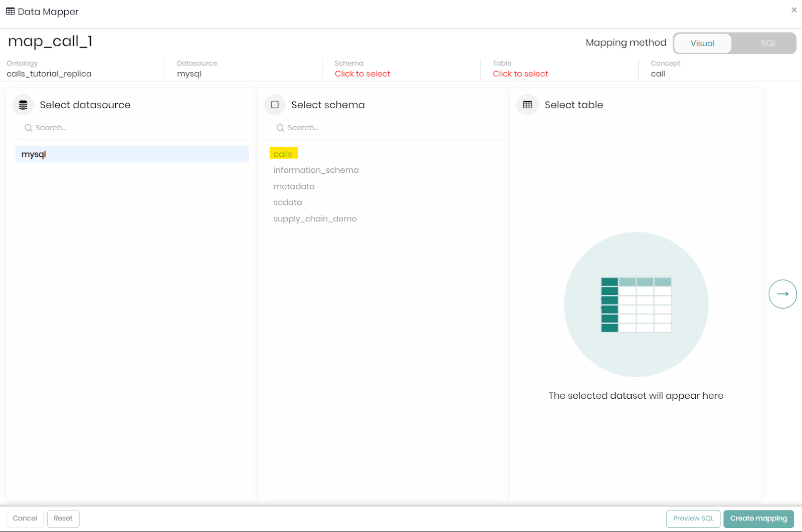Click the red Table 'Click to select' link
This screenshot has width=802, height=532.
click(x=520, y=74)
